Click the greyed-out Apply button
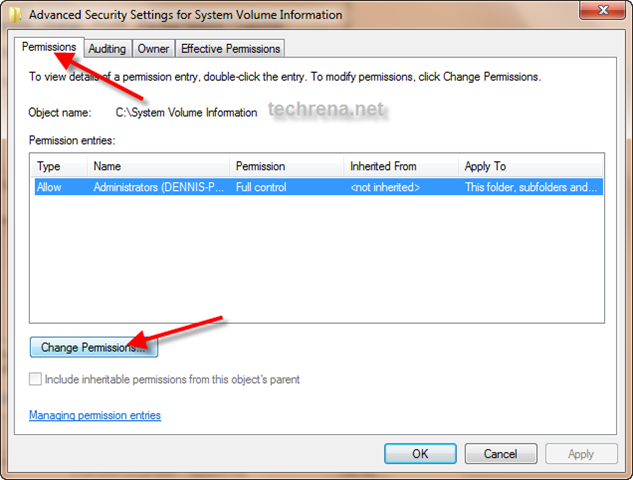The height and width of the screenshot is (480, 633). [581, 453]
